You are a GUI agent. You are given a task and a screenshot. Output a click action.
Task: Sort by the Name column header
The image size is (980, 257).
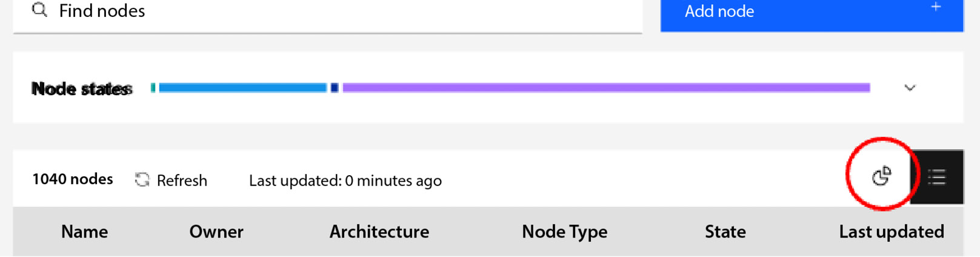click(85, 232)
